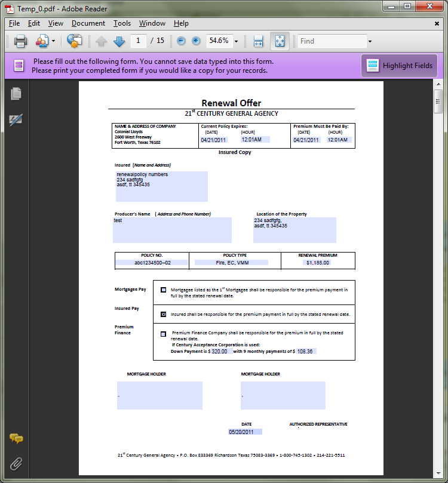The width and height of the screenshot is (448, 483).
Task: Click the purple form document icon
Action: [x=19, y=66]
